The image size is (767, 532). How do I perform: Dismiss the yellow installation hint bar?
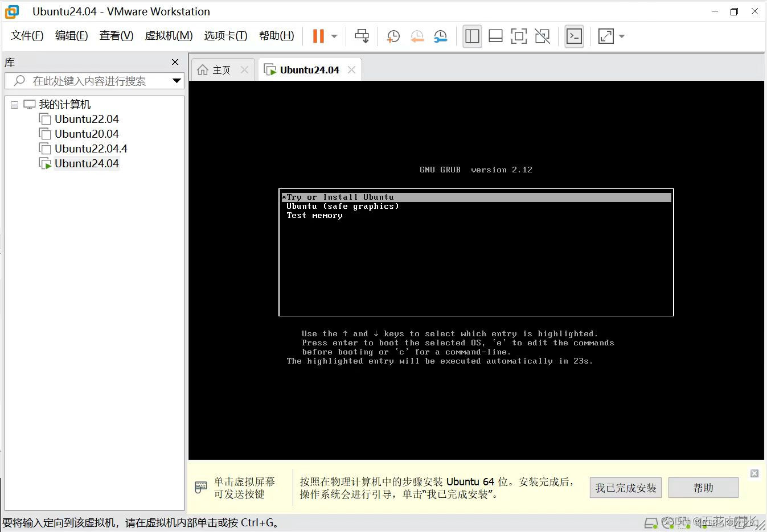click(754, 473)
